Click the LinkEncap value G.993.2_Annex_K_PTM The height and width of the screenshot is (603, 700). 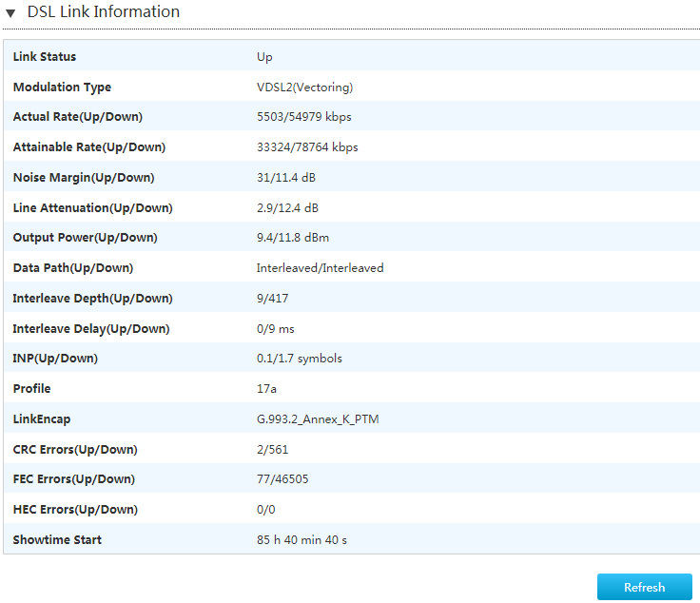[x=318, y=419]
